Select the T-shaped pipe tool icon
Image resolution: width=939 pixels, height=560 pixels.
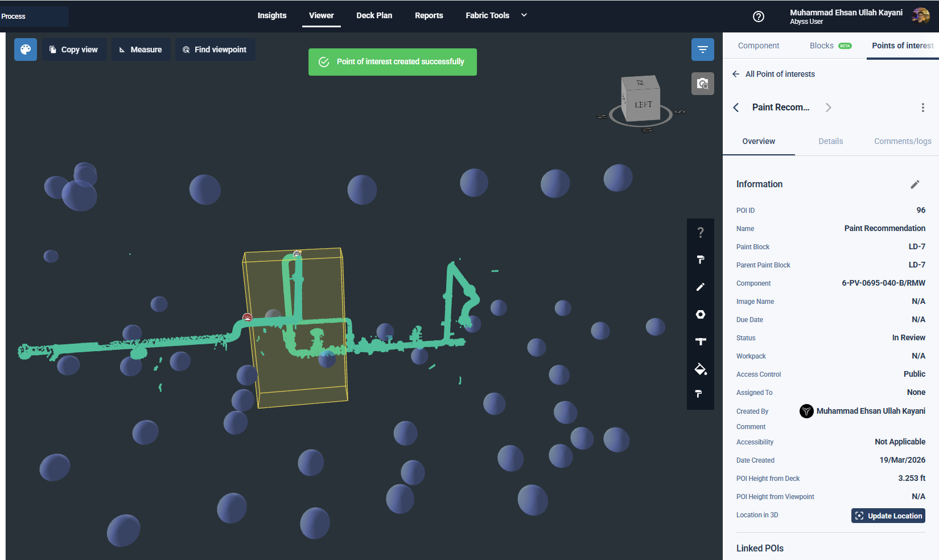(x=700, y=341)
